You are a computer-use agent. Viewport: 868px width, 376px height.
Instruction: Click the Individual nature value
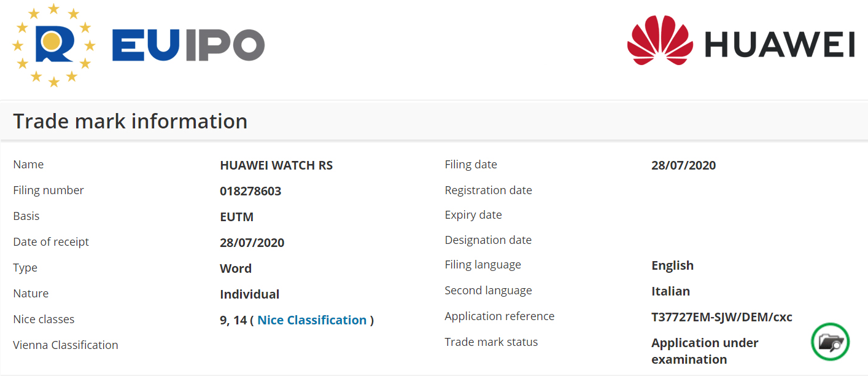(x=249, y=294)
